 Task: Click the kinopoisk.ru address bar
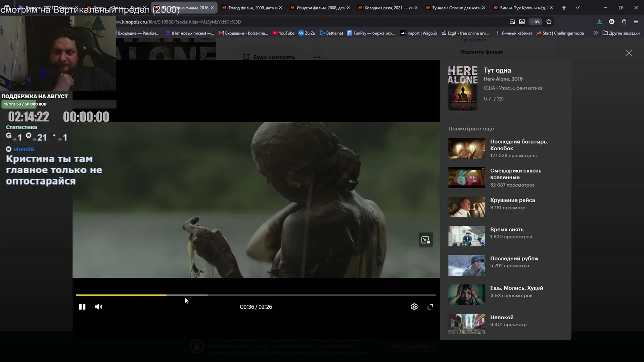coord(312,22)
